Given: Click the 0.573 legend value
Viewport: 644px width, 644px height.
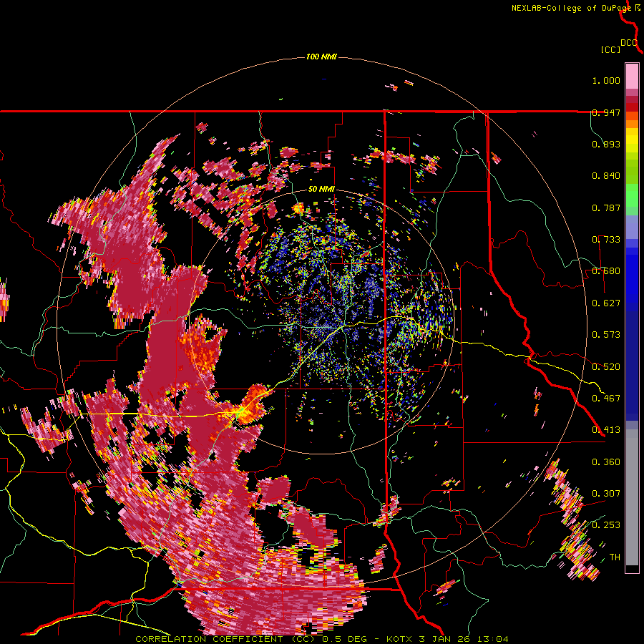Looking at the screenshot, I should click(606, 335).
